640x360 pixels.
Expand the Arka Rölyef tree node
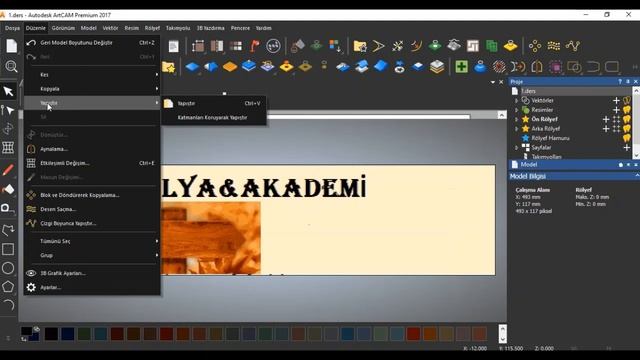(516, 129)
